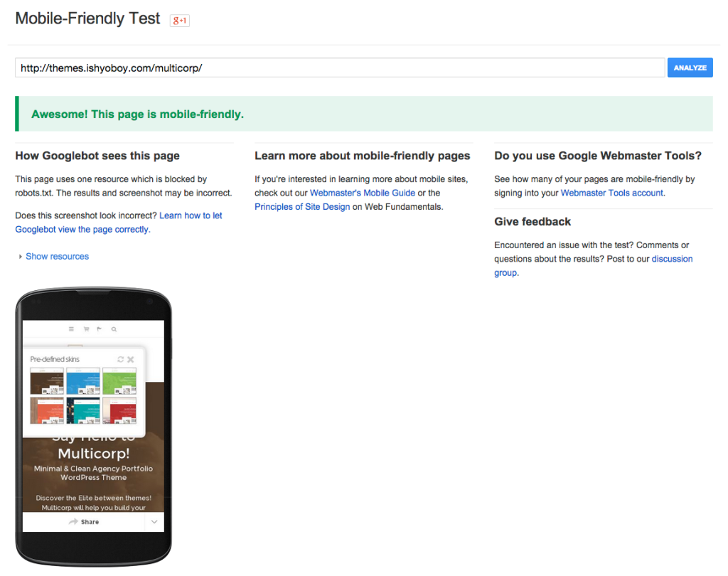Select the brown skin thumbnail
This screenshot has height=576, width=728.
[x=47, y=381]
